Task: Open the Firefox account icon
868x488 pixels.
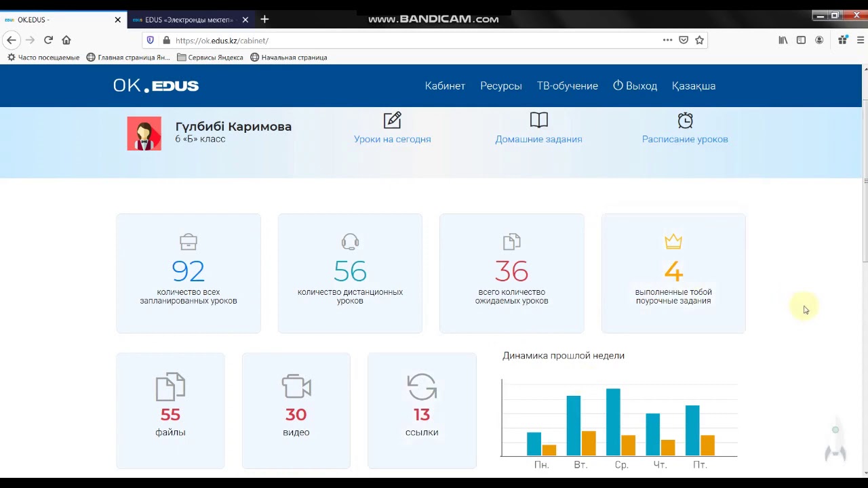Action: 819,40
